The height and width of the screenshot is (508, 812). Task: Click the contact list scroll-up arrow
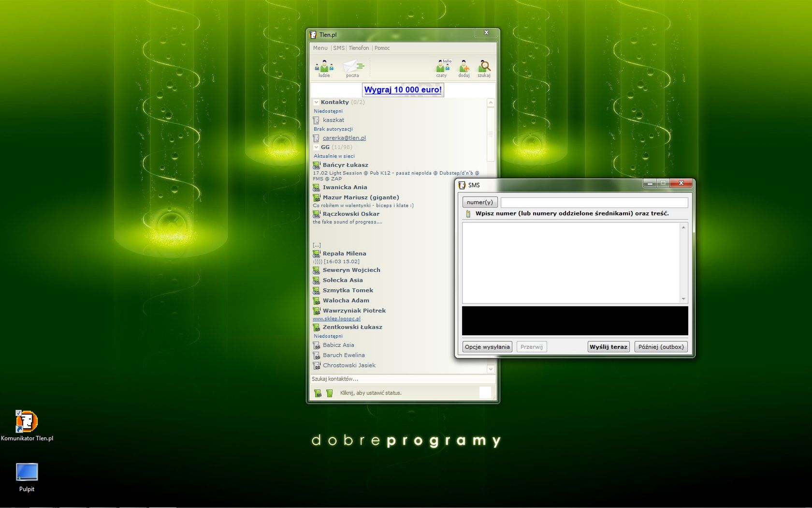[491, 103]
